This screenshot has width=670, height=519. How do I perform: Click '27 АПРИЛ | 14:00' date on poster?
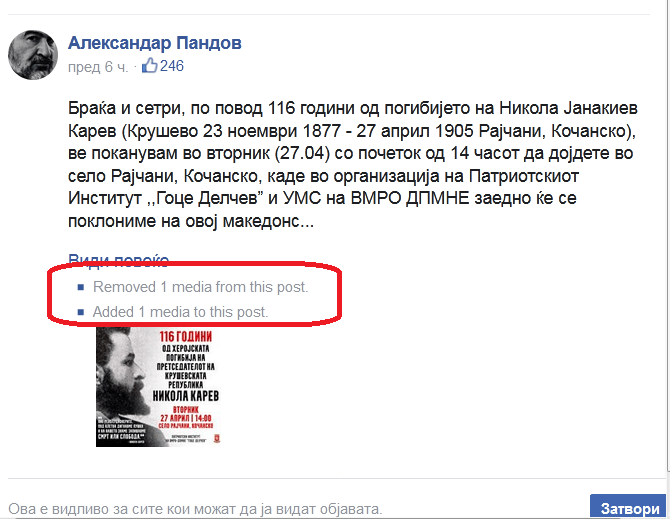tap(186, 418)
